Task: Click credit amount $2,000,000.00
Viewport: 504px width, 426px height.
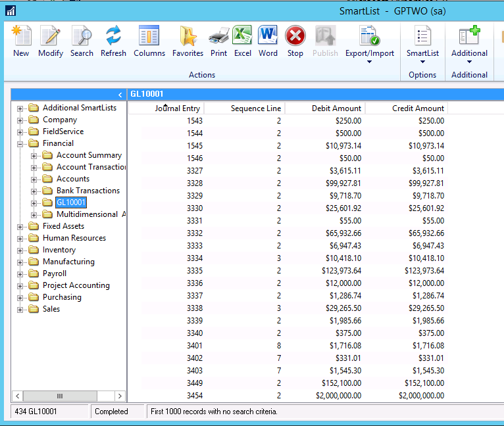Action: 421,396
